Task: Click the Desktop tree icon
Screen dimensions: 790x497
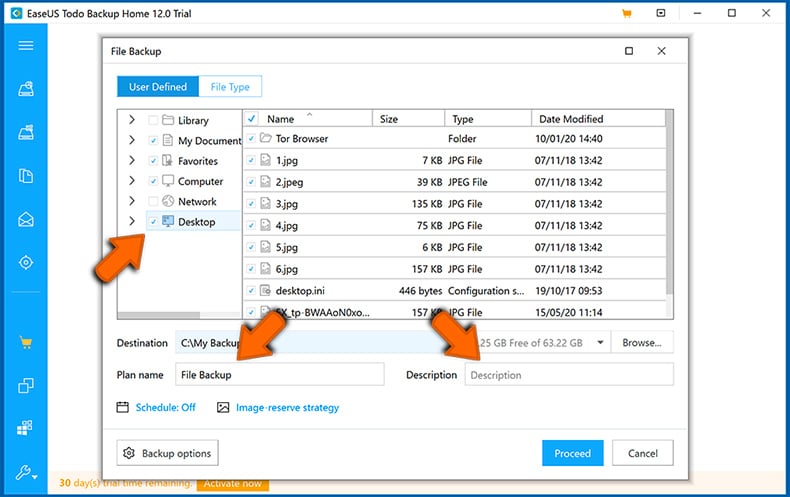Action: [x=168, y=221]
